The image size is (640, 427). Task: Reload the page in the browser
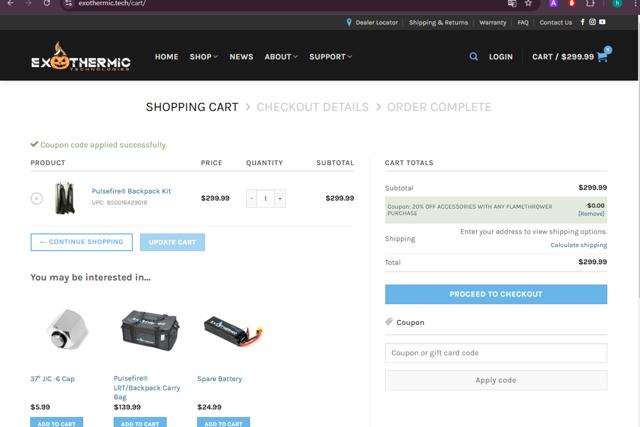[47, 3]
